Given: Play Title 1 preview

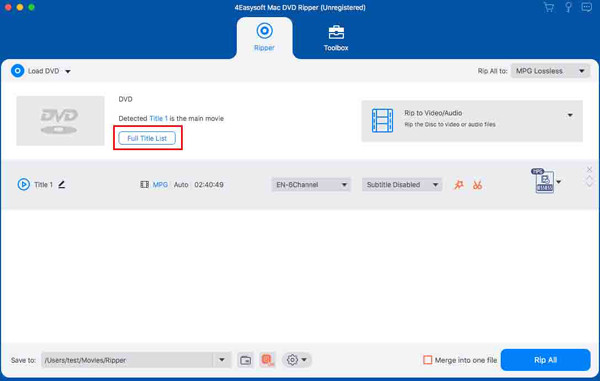Looking at the screenshot, I should point(23,184).
